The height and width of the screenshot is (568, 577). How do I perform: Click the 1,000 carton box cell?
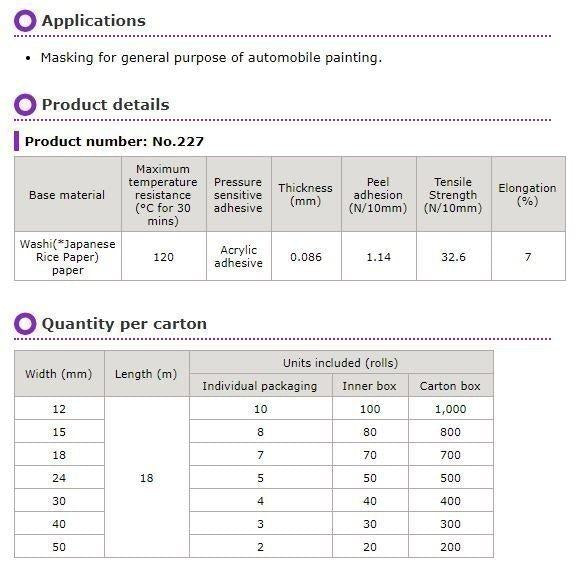click(x=451, y=409)
